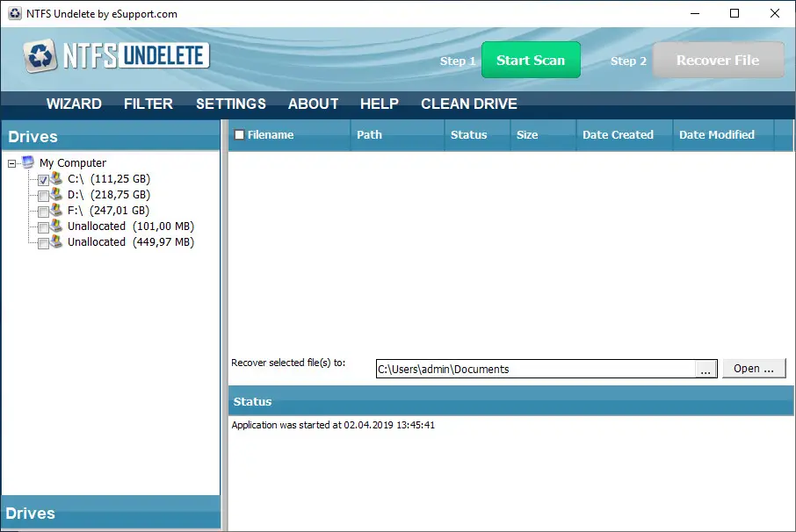Click the 'Application was started at' status message

pyautogui.click(x=333, y=425)
